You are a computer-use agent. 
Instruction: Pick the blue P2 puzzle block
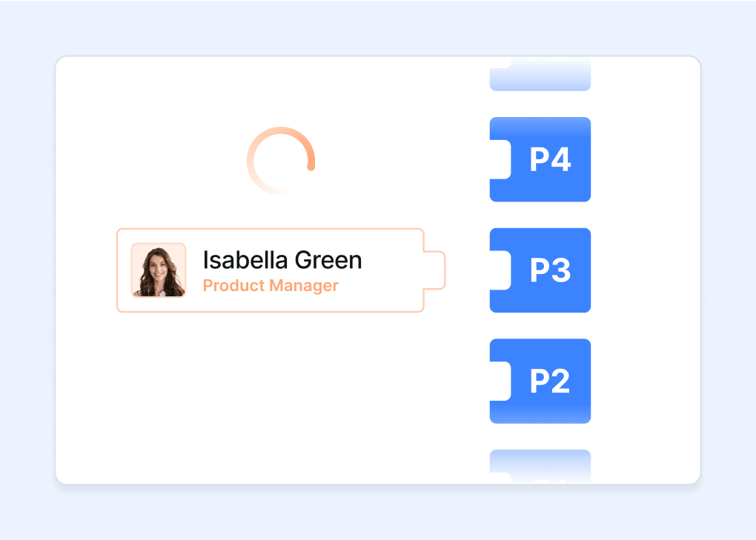click(540, 381)
